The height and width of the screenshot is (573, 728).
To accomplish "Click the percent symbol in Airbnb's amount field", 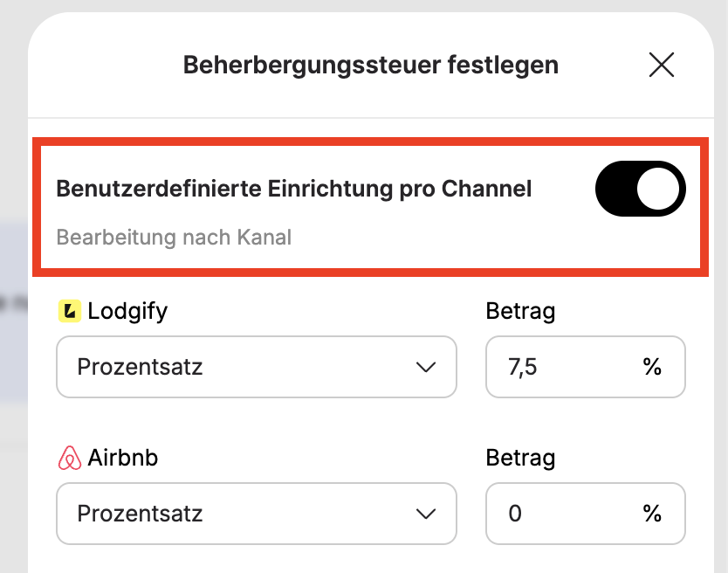I will click(652, 514).
